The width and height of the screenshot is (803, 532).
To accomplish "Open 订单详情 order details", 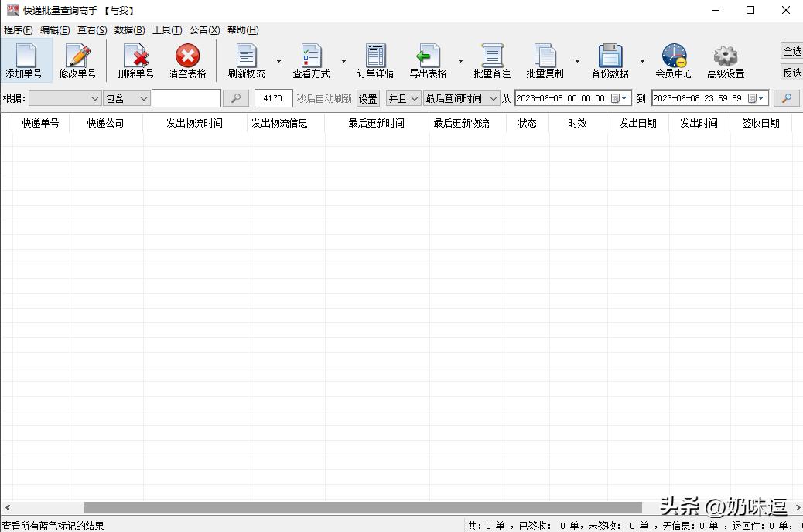I will [375, 61].
